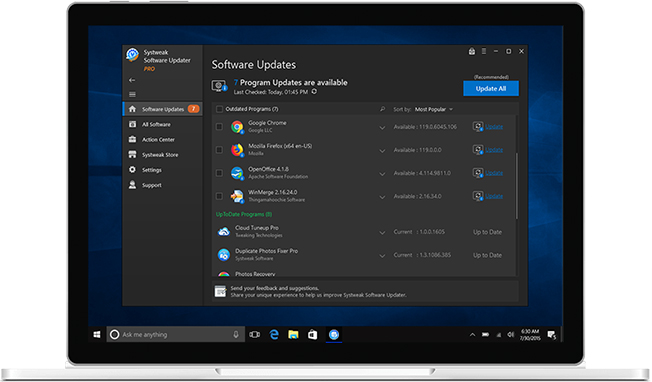
Task: Click Update link for WinMerge
Action: (494, 196)
